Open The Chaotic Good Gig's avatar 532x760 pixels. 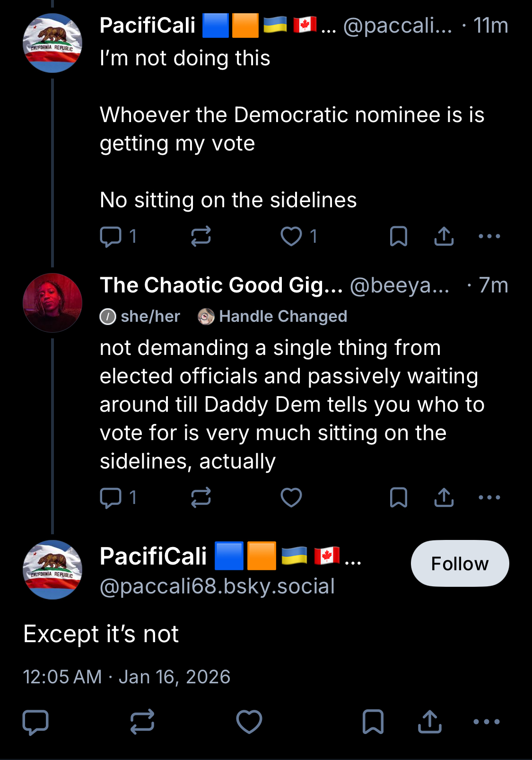point(52,303)
